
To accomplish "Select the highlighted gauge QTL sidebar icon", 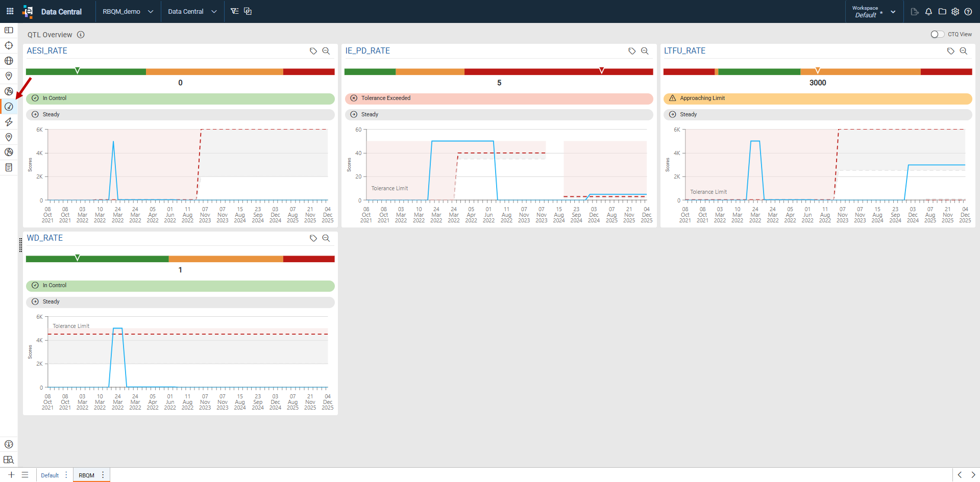I will (x=9, y=107).
